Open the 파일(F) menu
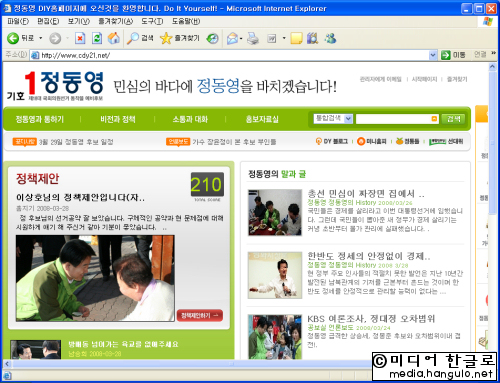Viewport: 500px width, 383px height. [18, 21]
